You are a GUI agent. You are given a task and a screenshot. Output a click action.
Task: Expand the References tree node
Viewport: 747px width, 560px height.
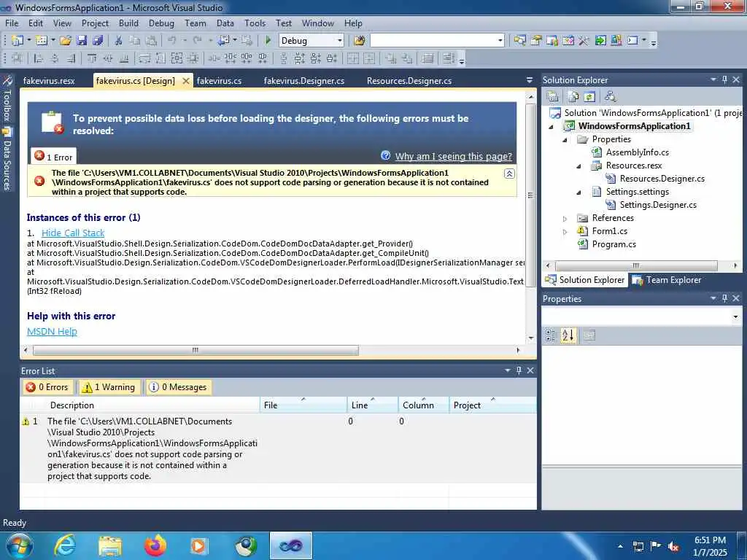point(565,219)
